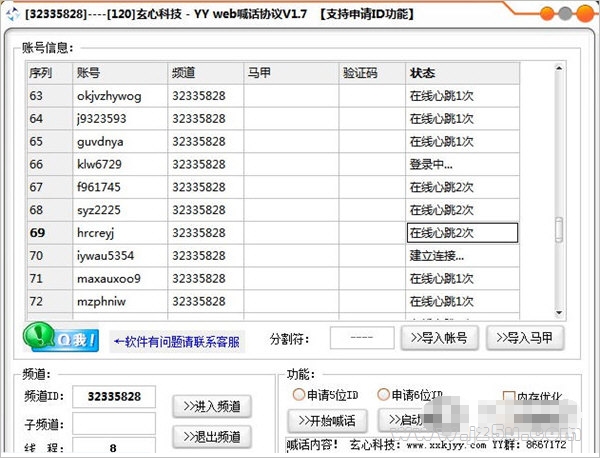Select account f961745 cell
600x458 pixels.
point(120,187)
